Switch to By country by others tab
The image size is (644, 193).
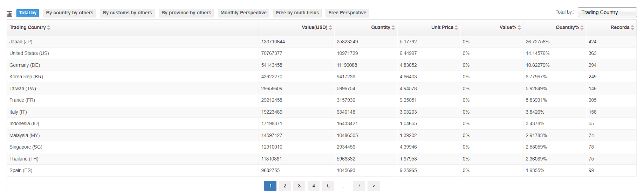tap(70, 13)
